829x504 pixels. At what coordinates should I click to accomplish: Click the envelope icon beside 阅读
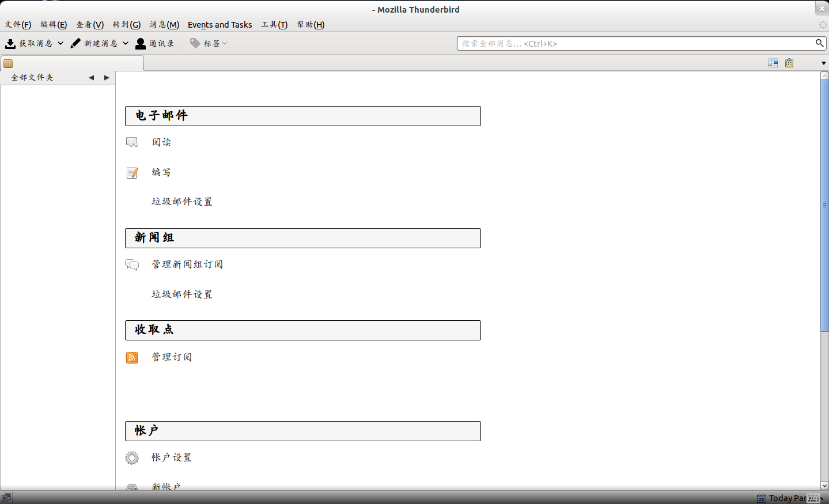132,142
